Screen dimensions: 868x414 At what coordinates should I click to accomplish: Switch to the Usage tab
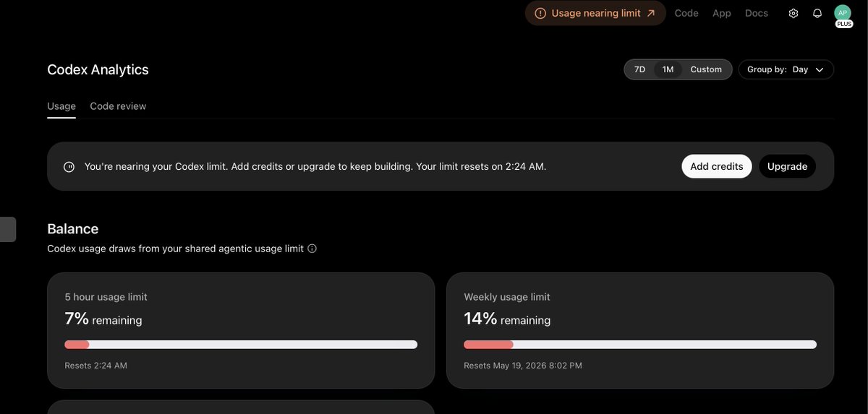[61, 106]
